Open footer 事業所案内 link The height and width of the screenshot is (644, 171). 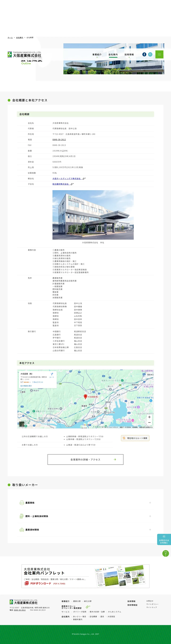78,619
